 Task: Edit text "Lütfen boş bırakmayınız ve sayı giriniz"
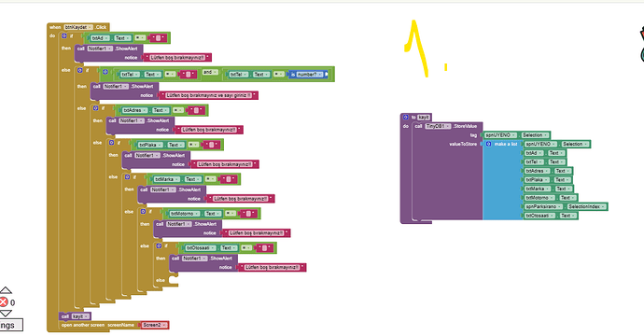(208, 95)
